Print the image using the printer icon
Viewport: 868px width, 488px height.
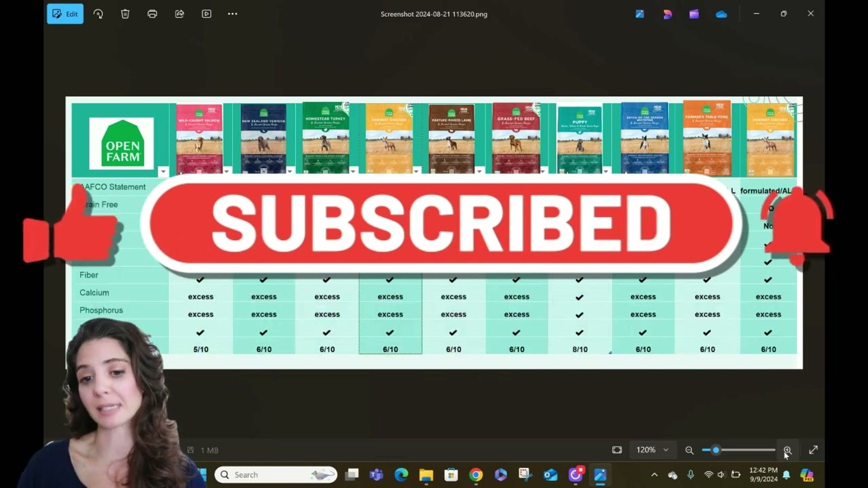click(x=152, y=14)
